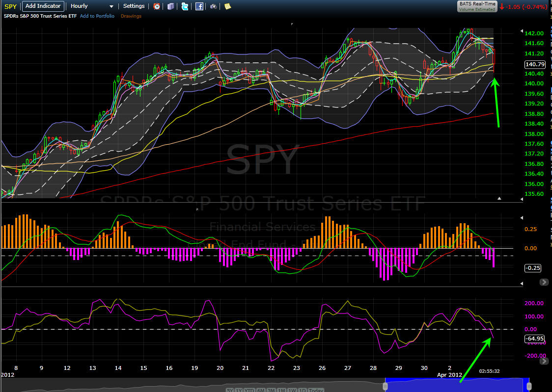Open the Settings menu
Image resolution: width=552 pixels, height=392 pixels.
click(134, 6)
